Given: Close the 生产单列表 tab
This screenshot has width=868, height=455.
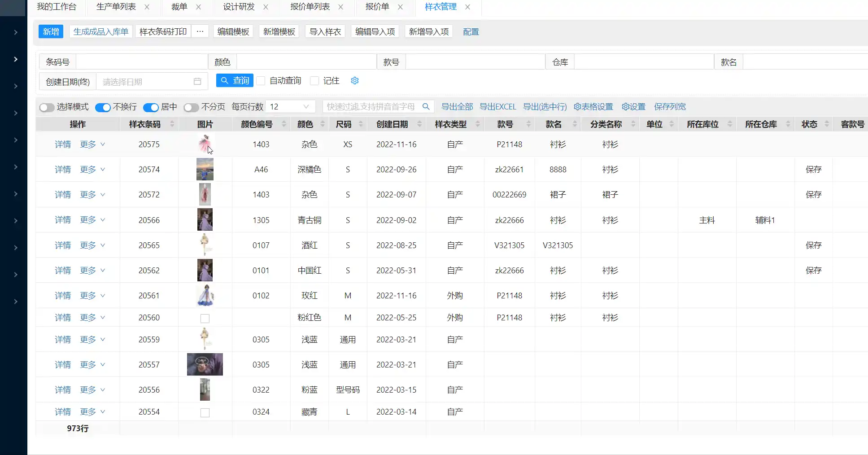Looking at the screenshot, I should (x=147, y=7).
